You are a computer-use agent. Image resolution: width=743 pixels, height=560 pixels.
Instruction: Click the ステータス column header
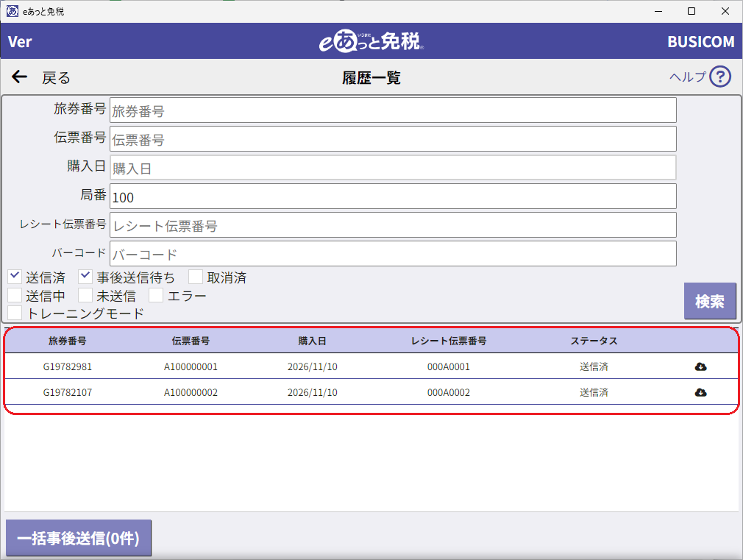coord(594,341)
